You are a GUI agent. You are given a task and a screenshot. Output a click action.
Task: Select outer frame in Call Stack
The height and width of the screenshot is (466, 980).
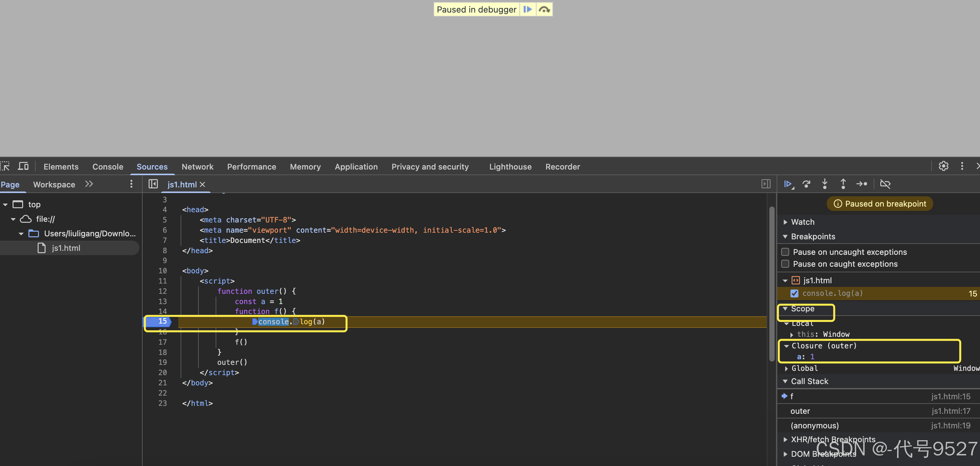pos(800,411)
